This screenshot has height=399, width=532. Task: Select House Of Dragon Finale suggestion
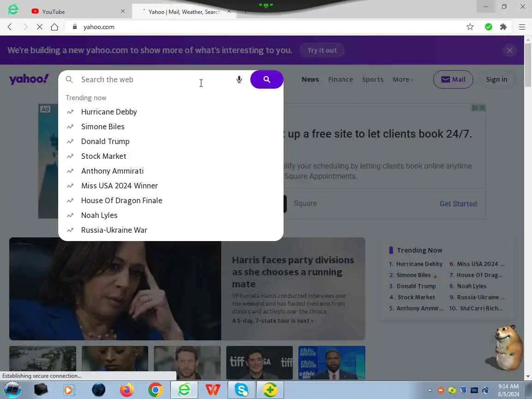tap(171, 200)
